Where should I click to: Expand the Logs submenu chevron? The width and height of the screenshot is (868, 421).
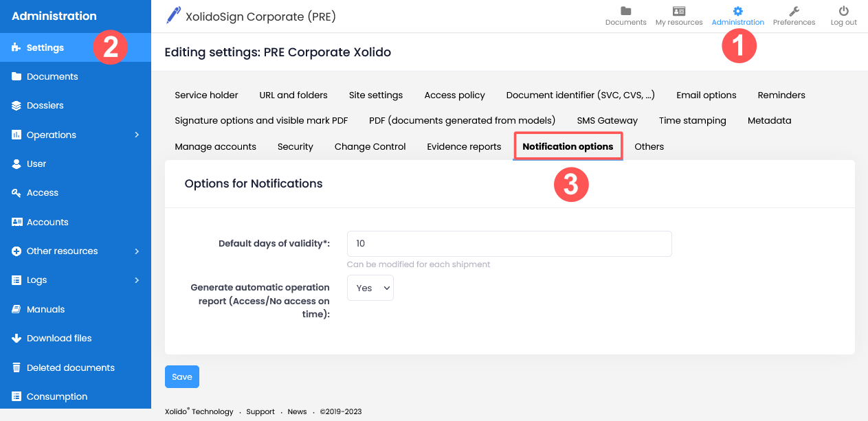(x=137, y=280)
